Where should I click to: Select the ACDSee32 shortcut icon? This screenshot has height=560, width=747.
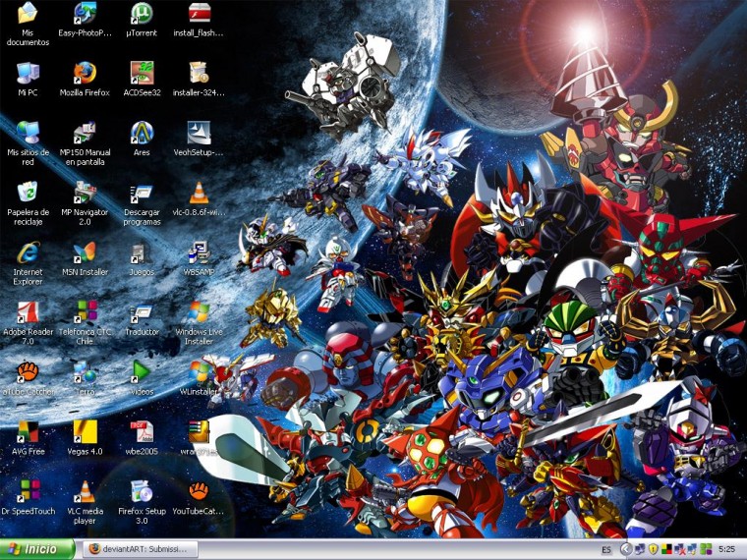tap(142, 73)
